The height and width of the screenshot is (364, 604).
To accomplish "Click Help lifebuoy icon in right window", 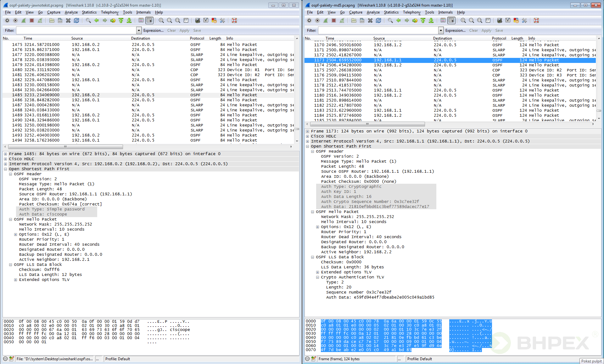I will click(x=536, y=20).
